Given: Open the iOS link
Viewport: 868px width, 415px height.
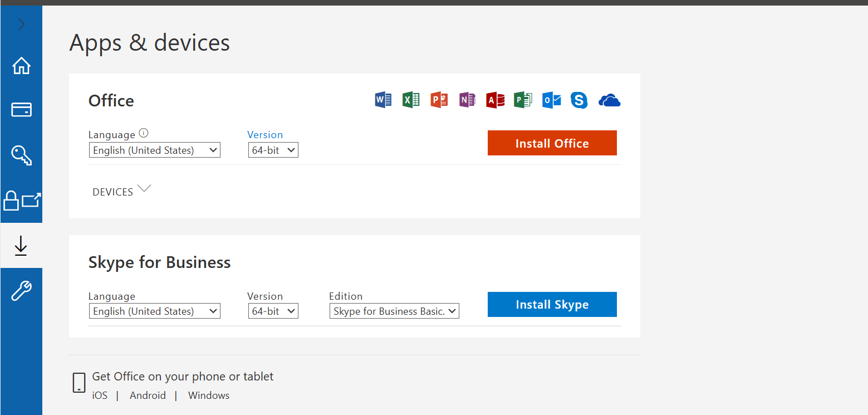Looking at the screenshot, I should (x=100, y=396).
